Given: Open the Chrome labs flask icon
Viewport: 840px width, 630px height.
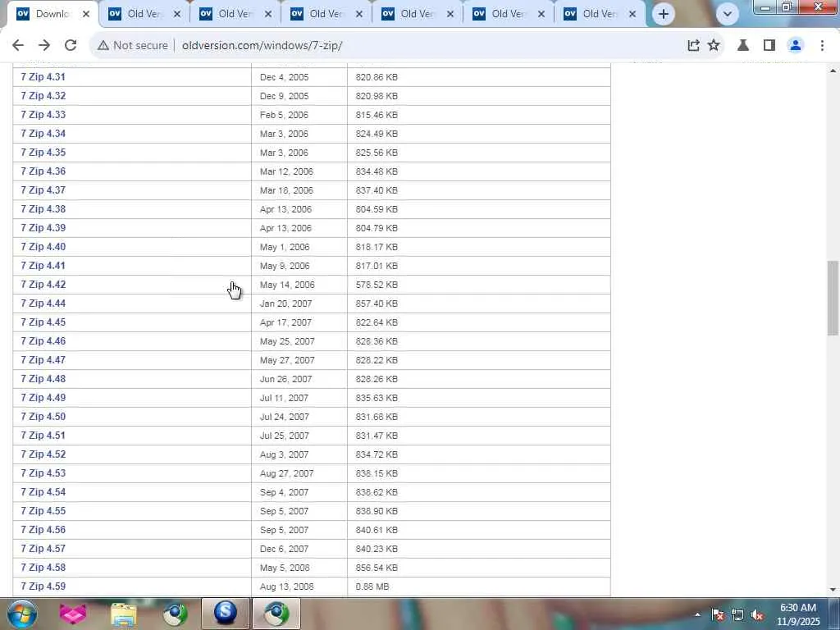Looking at the screenshot, I should (x=743, y=46).
